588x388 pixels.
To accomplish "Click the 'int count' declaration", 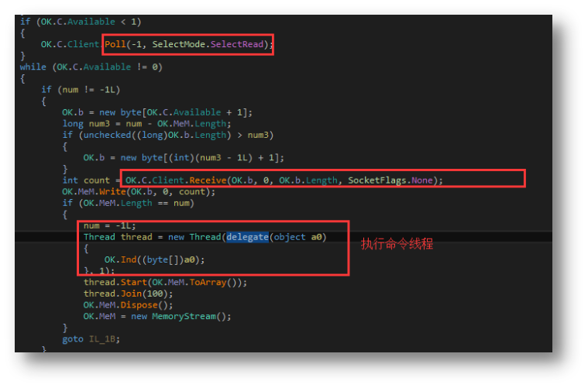I will tap(86, 180).
